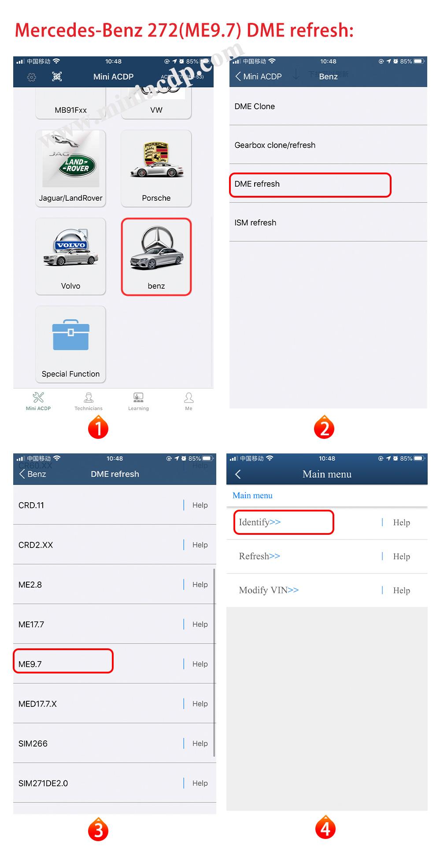440x868 pixels.
Task: Go back to Mini ACDP from Benz
Action: pyautogui.click(x=258, y=77)
